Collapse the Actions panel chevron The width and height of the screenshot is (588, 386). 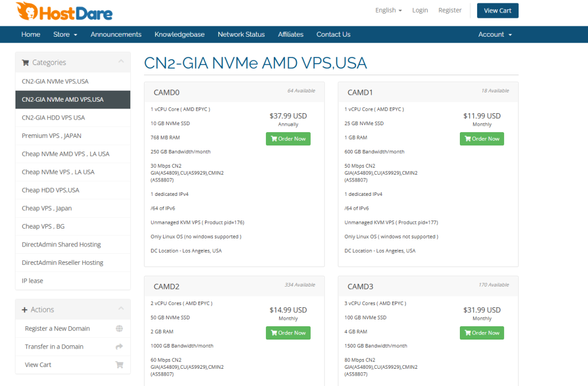pos(121,308)
